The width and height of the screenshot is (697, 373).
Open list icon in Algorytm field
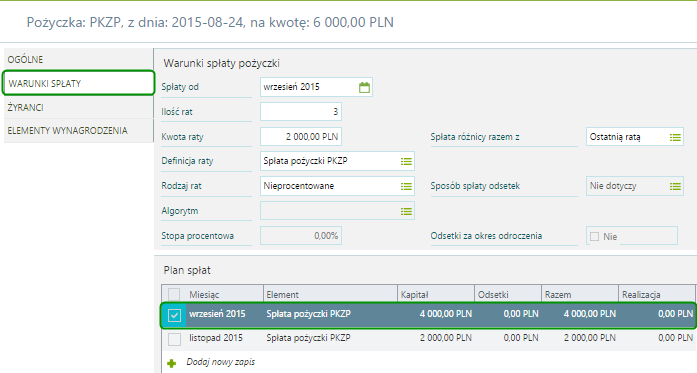(406, 211)
